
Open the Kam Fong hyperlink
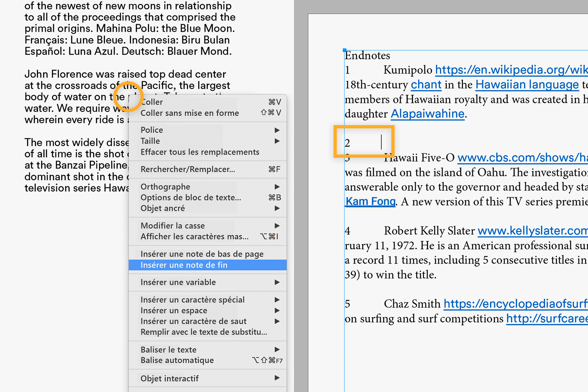(x=370, y=202)
